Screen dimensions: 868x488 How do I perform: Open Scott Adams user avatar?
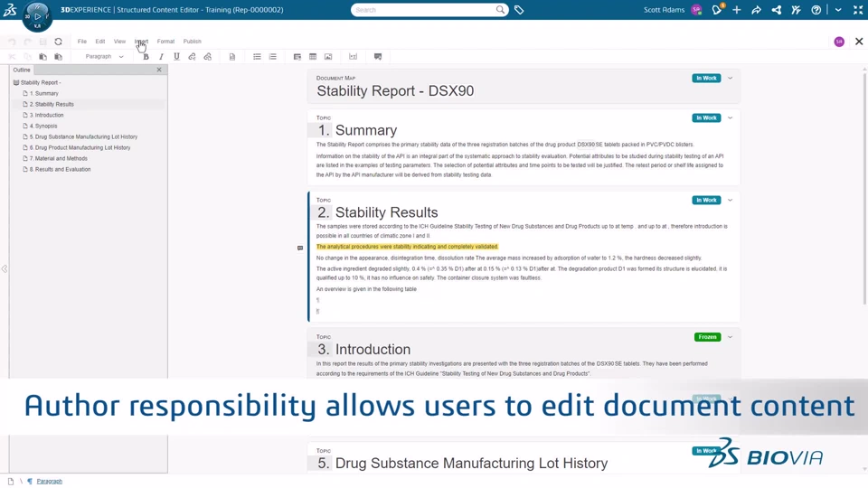pyautogui.click(x=696, y=10)
